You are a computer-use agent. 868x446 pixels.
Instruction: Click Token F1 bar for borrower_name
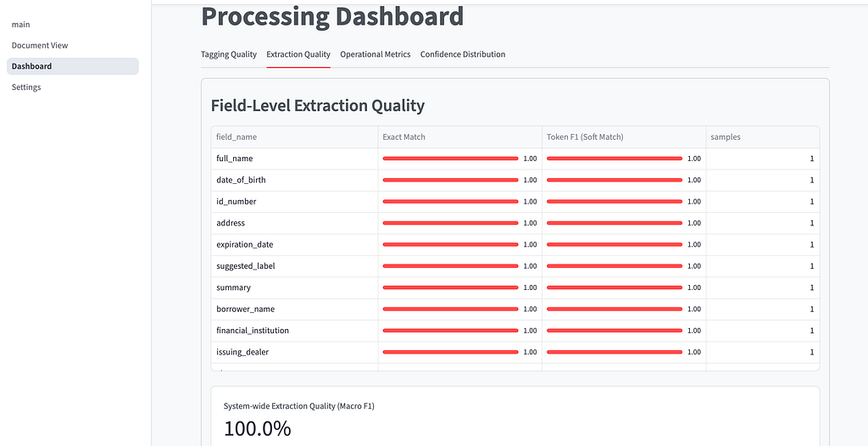pos(615,309)
